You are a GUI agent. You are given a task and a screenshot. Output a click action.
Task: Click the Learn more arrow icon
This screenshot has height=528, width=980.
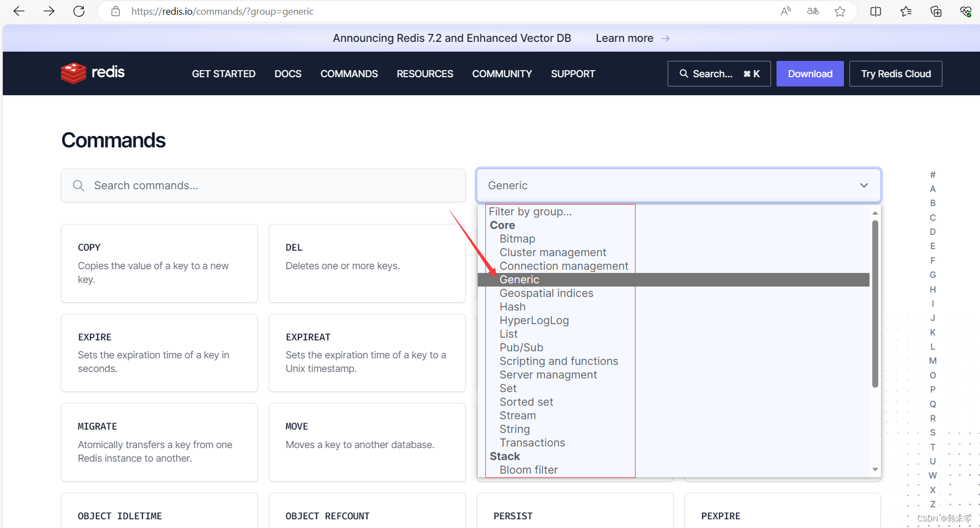(x=665, y=39)
